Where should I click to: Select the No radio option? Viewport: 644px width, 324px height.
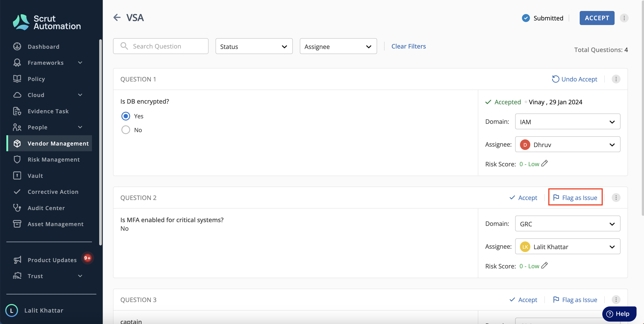pos(126,130)
